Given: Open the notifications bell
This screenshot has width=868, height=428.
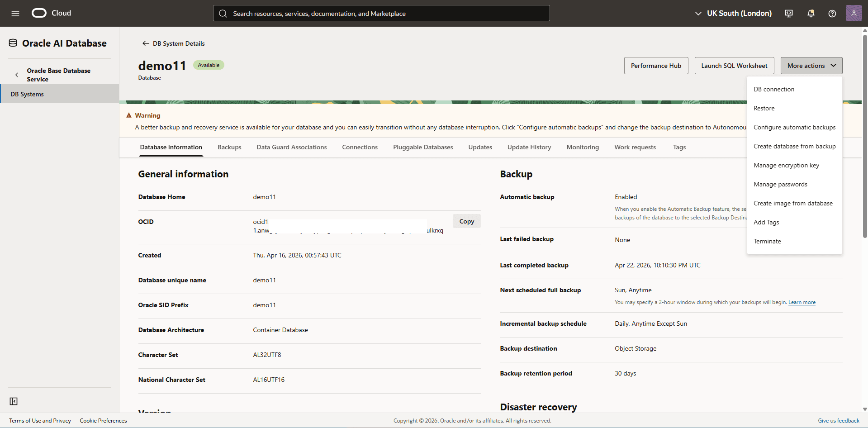Looking at the screenshot, I should click(x=811, y=14).
